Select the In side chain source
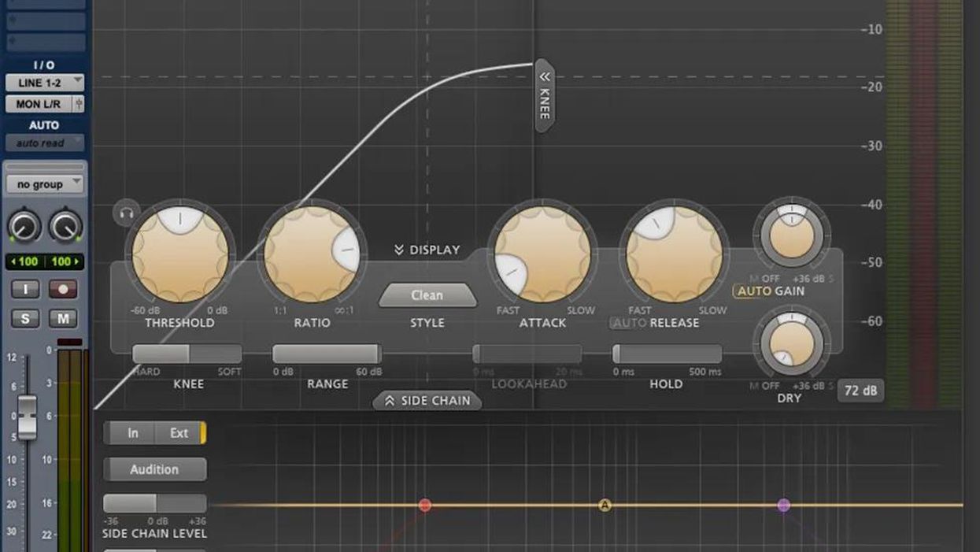The height and width of the screenshot is (552, 980). 132,433
